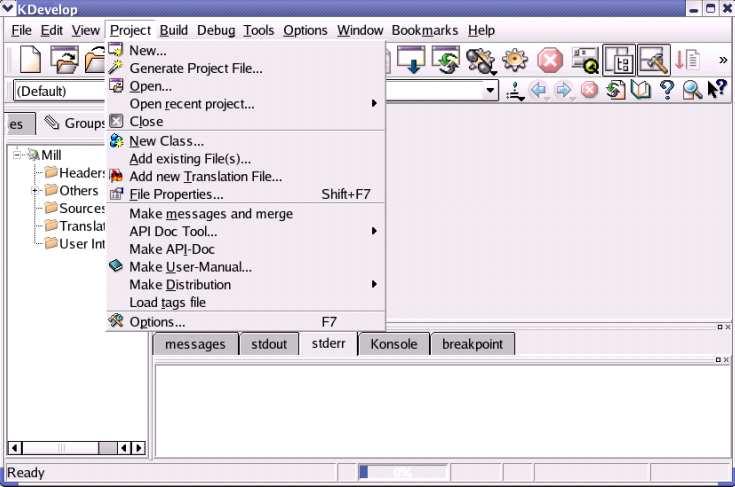Click the Debug icon with gears and bombs

click(x=480, y=60)
